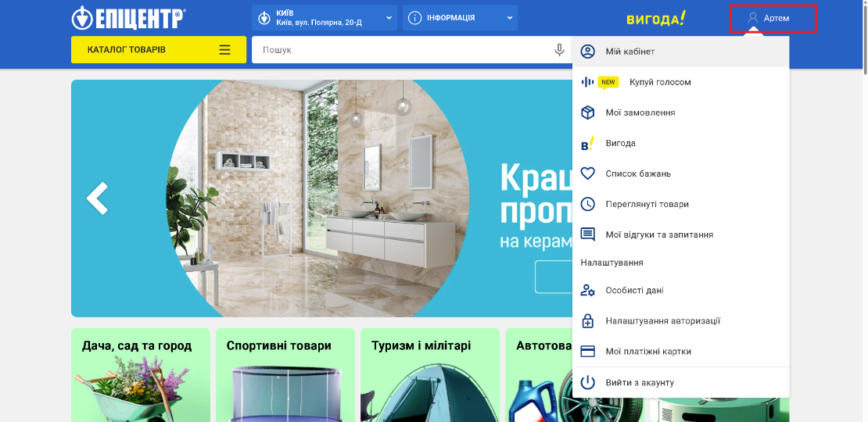The image size is (868, 422).
Task: Click the wheelbarrow image in garden card
Action: click(x=133, y=390)
